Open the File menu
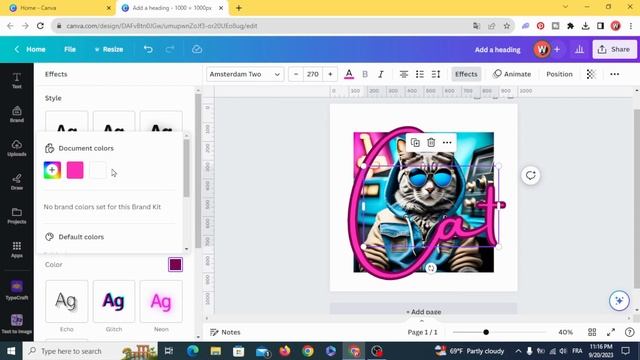 coord(70,49)
